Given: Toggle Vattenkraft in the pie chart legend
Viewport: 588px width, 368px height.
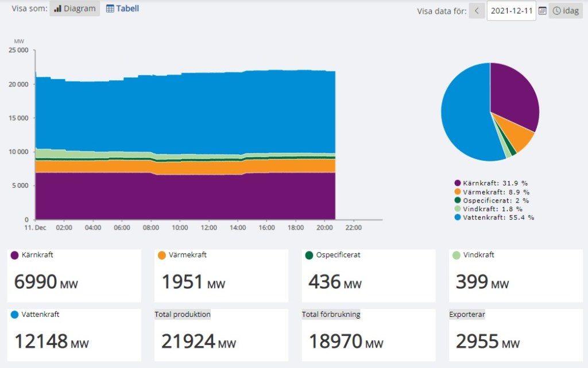Looking at the screenshot, I should coord(494,218).
